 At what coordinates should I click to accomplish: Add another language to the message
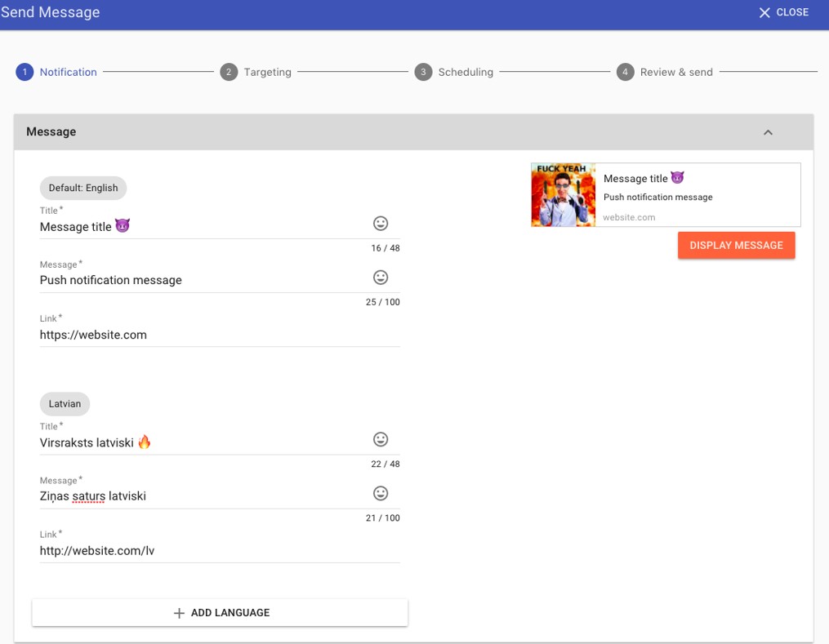pos(220,613)
